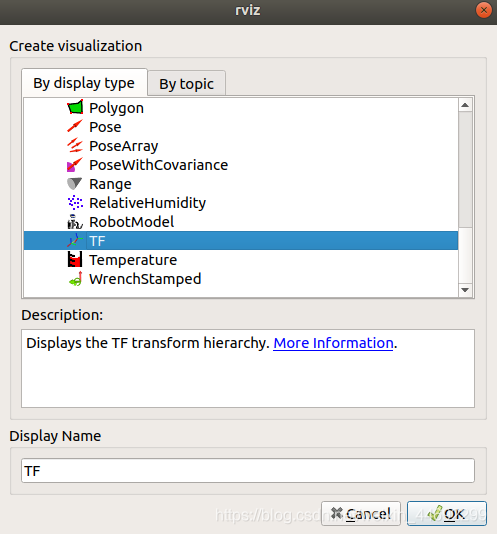Switch to the By topic tab
Image resolution: width=497 pixels, height=534 pixels.
(186, 84)
